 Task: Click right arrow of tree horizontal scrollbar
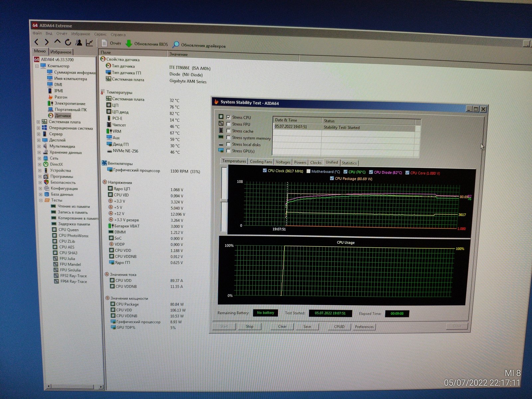click(101, 387)
